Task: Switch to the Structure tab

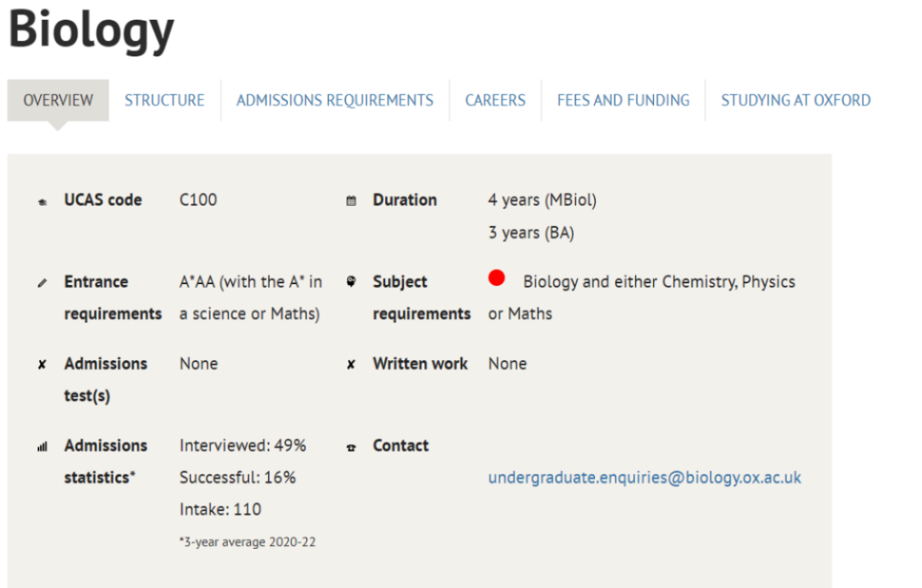Action: [165, 100]
